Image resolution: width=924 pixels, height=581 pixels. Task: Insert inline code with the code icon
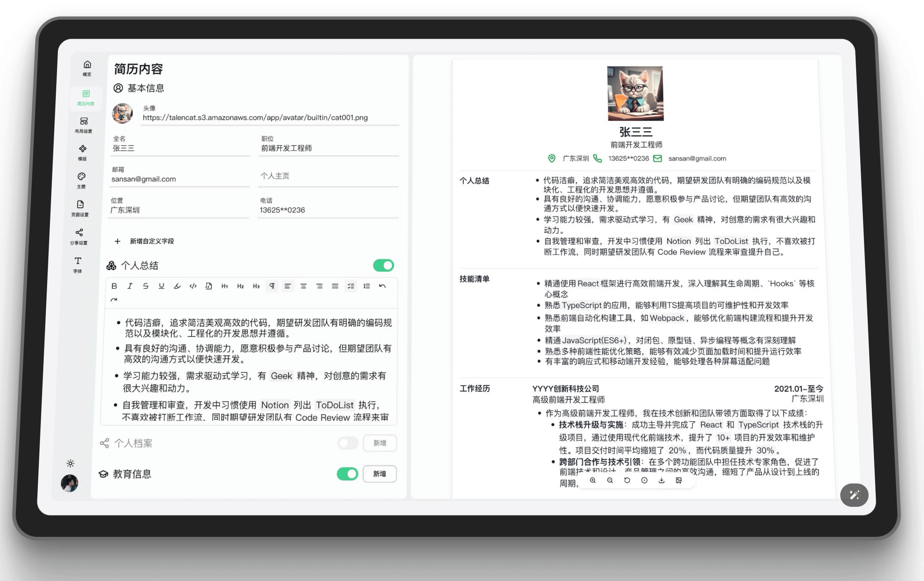(x=193, y=286)
